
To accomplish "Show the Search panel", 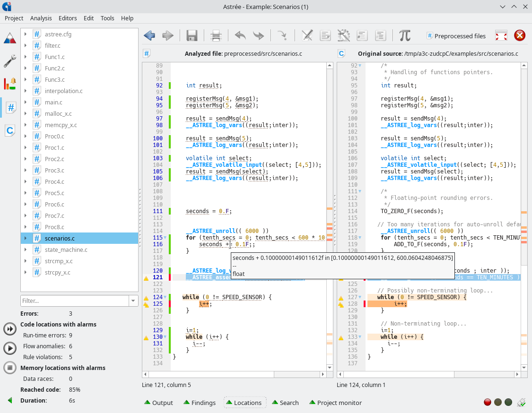I will (x=285, y=403).
